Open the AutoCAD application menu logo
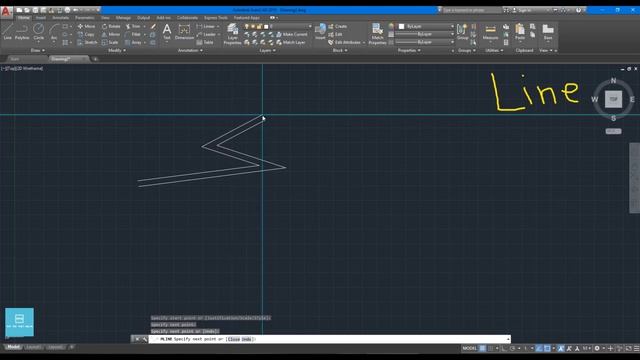The image size is (640, 360). [x=6, y=11]
